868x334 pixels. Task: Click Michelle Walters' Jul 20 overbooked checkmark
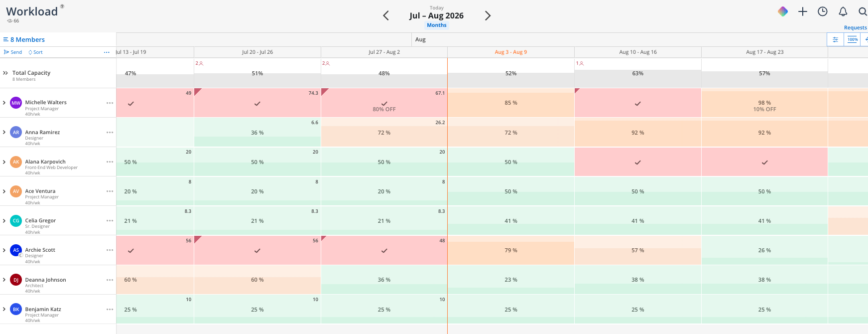tap(257, 104)
